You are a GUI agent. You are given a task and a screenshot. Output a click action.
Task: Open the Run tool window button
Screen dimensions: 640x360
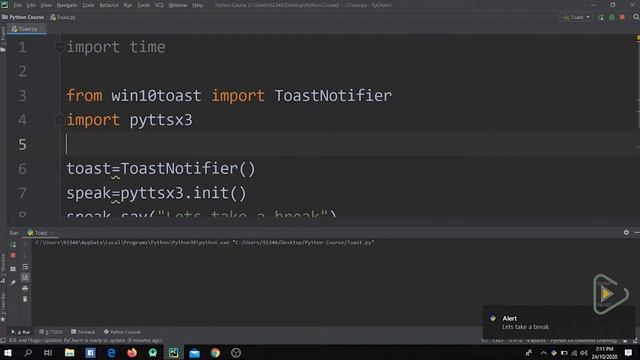[x=20, y=332]
